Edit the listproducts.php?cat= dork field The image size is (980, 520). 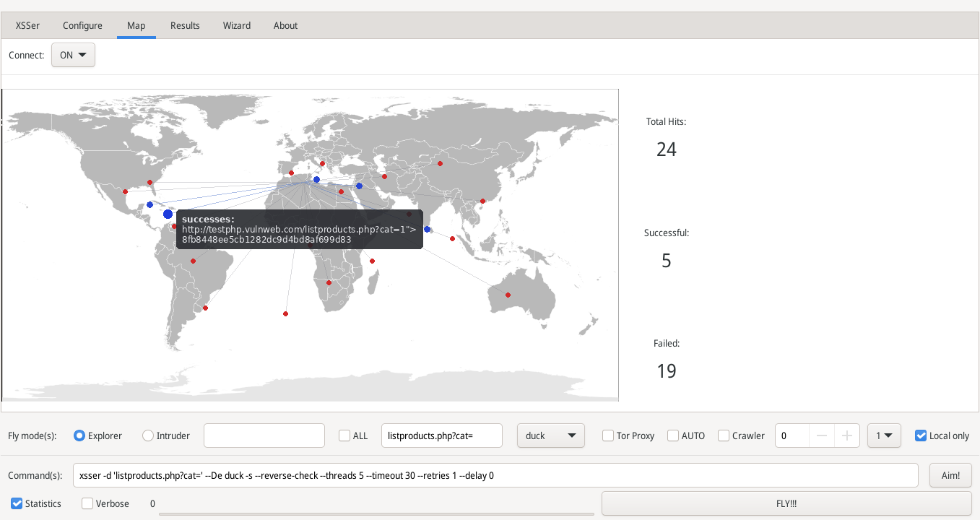(x=441, y=435)
